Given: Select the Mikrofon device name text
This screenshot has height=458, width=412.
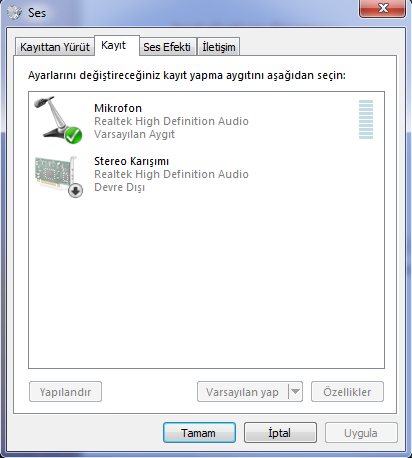Looking at the screenshot, I should 118,108.
